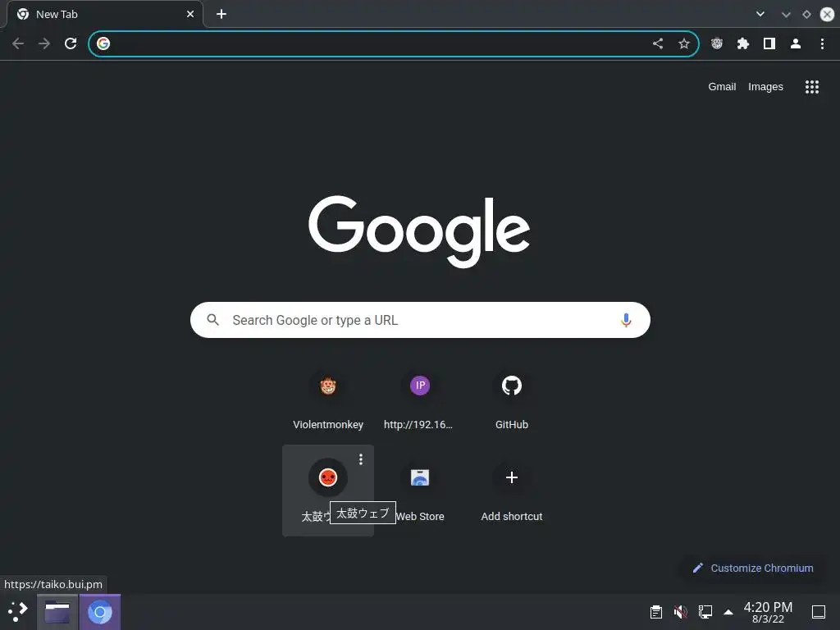The image size is (840, 630).
Task: Add a new shortcut
Action: (x=512, y=491)
